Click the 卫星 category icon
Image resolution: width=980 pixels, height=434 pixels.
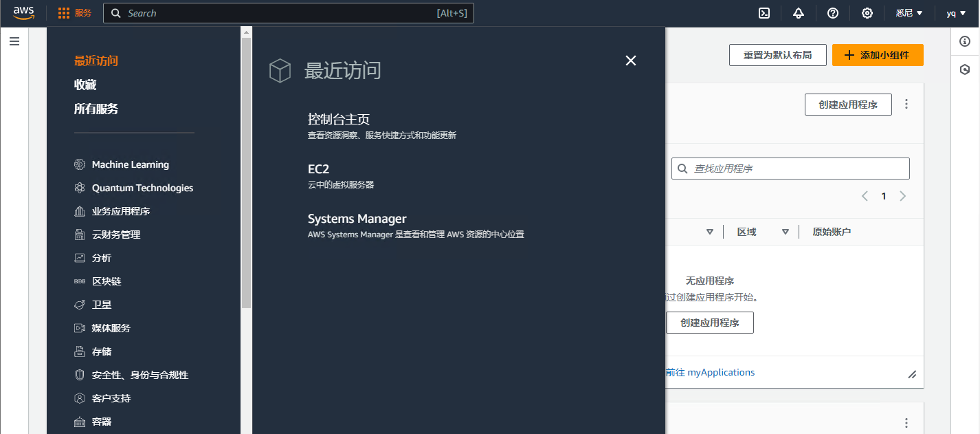(79, 305)
